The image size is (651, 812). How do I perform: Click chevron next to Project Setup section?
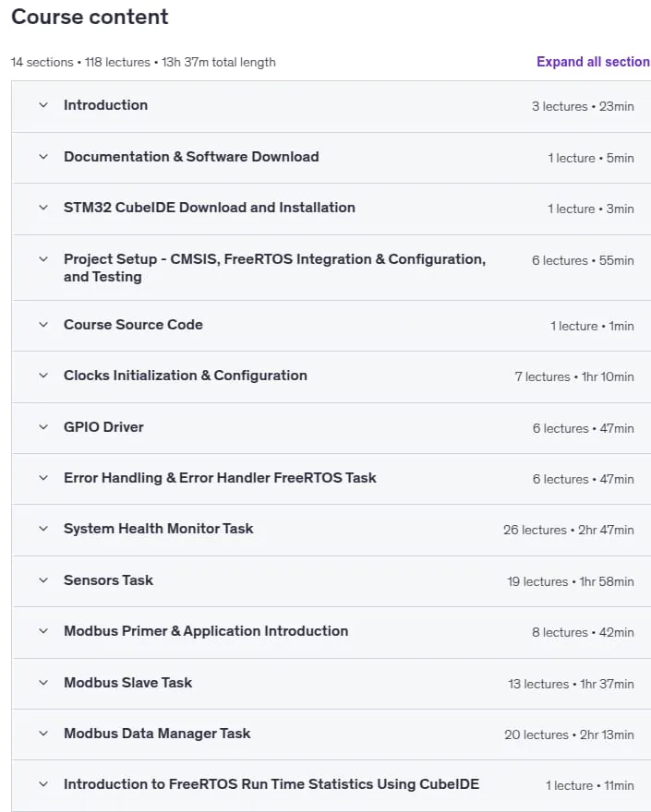click(x=43, y=259)
